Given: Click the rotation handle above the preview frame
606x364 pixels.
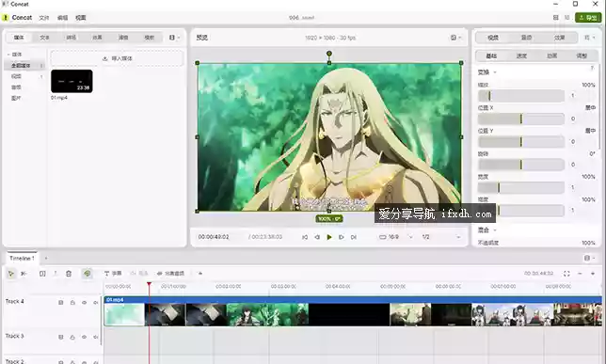Looking at the screenshot, I should coord(329,54).
